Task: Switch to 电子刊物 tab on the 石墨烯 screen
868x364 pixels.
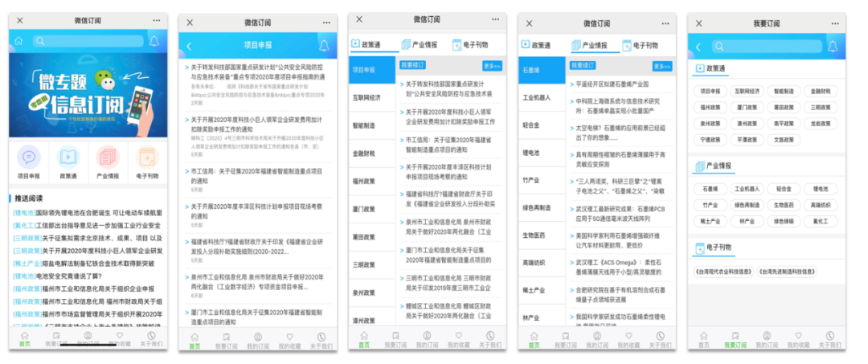Action: tap(640, 45)
